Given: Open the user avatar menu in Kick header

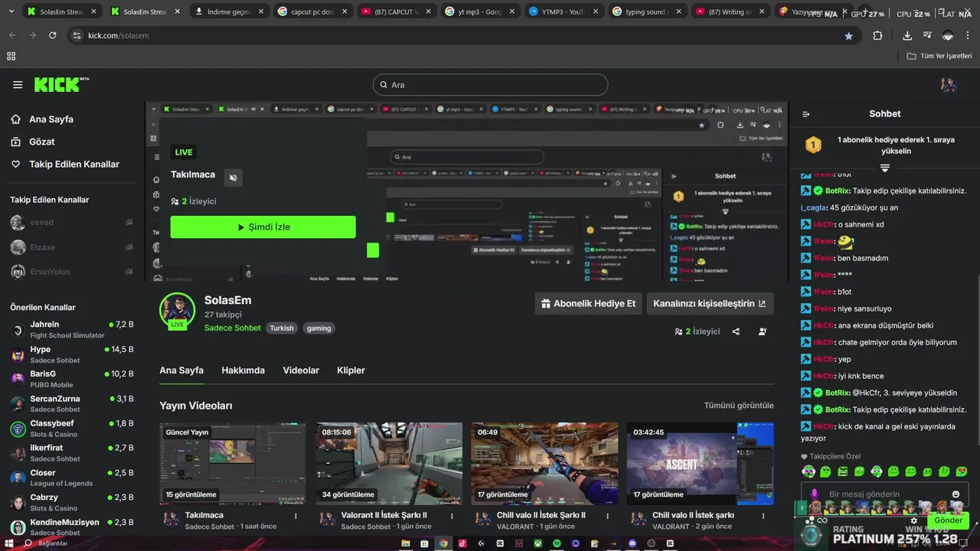Looking at the screenshot, I should [949, 84].
